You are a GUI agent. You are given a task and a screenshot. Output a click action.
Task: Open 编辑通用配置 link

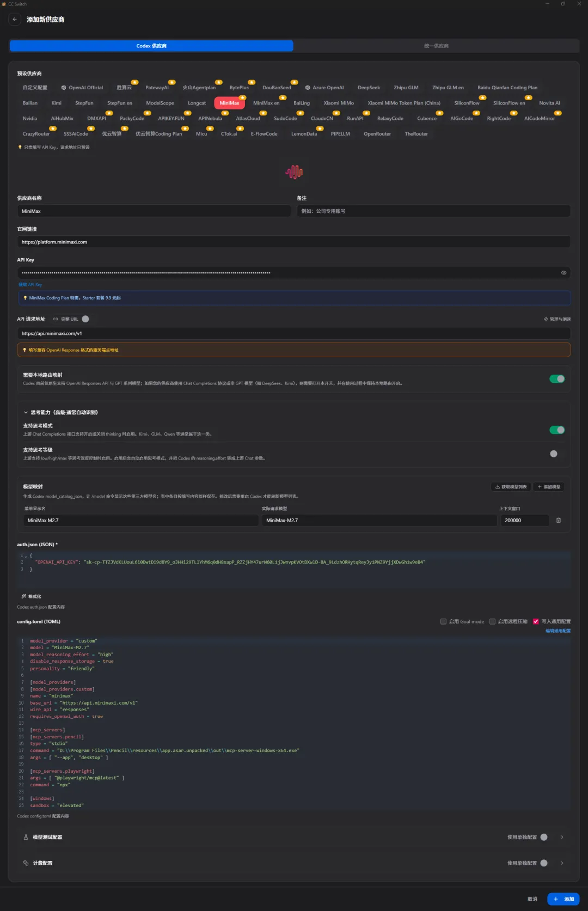(x=558, y=631)
